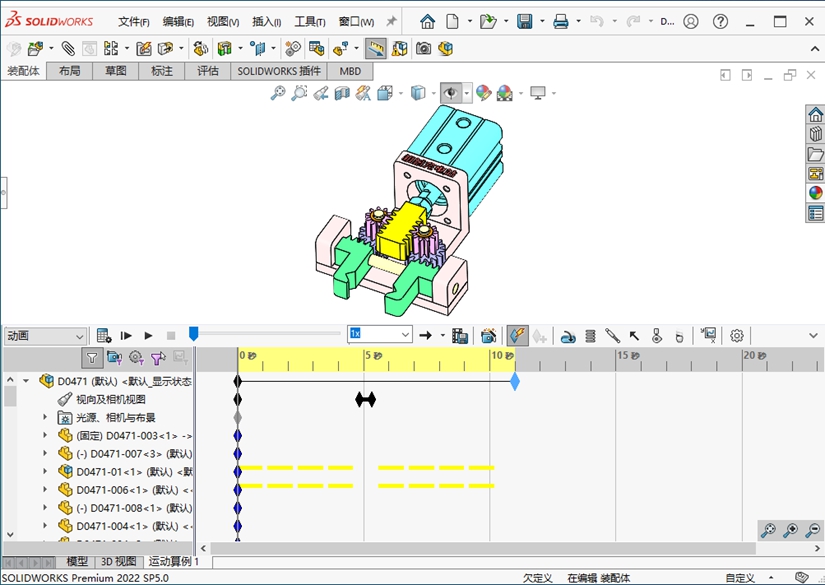Open the Help question mark icon
The width and height of the screenshot is (825, 585).
click(720, 22)
